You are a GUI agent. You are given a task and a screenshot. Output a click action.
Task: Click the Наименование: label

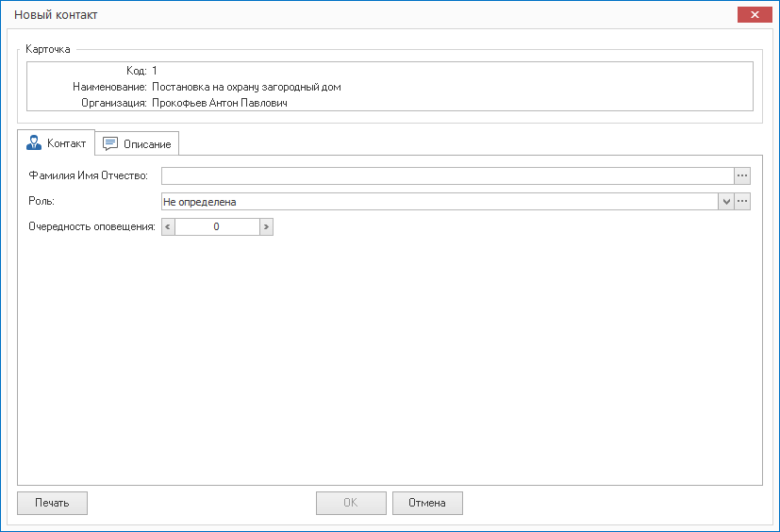(x=109, y=87)
